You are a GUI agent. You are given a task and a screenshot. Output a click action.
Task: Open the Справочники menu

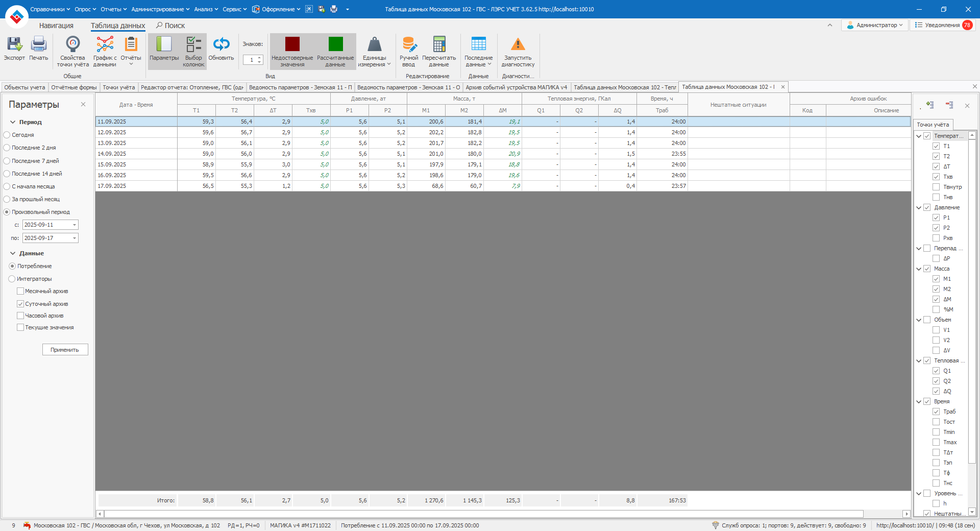click(x=50, y=9)
